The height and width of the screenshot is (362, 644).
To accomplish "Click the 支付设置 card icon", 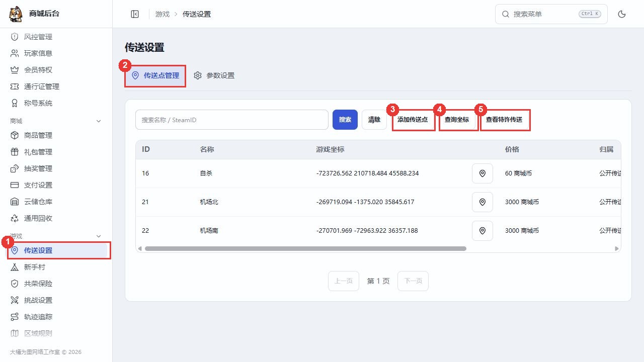I will pyautogui.click(x=15, y=185).
